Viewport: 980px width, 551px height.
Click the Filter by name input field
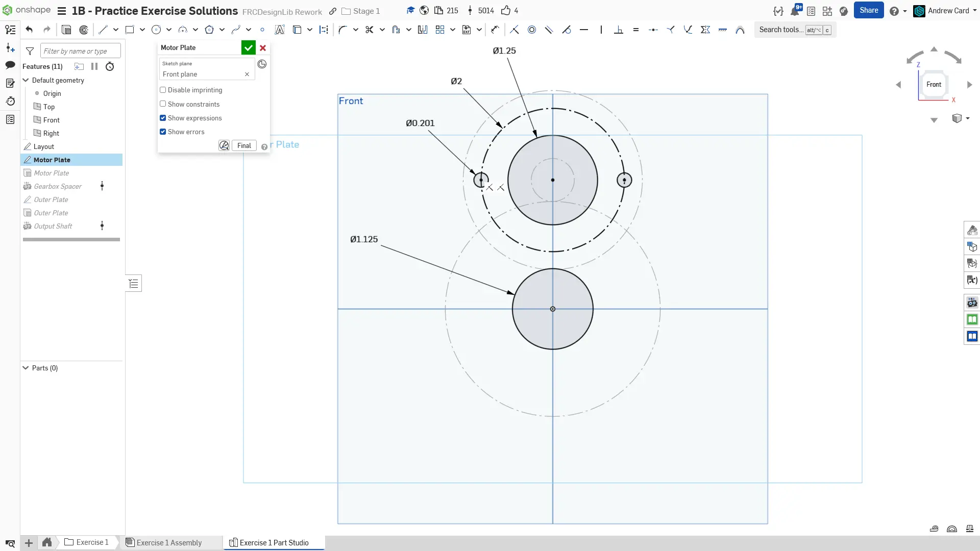coord(80,51)
